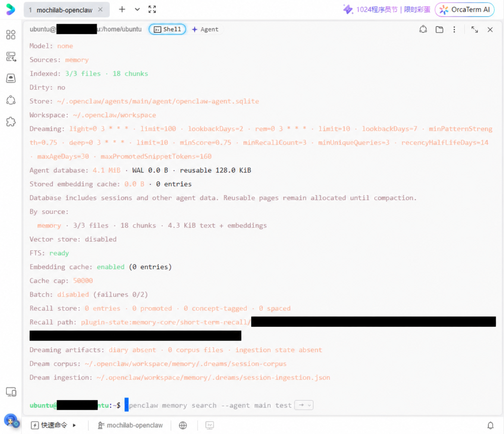Click the globe icon in bottom bar
Viewport: 504px width, 434px height.
[183, 425]
